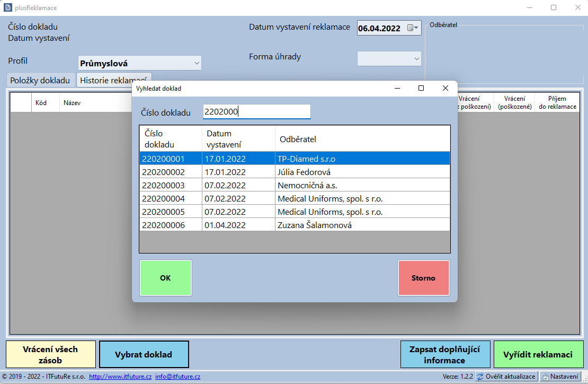Click Zapsat doplňující informace button

445,354
